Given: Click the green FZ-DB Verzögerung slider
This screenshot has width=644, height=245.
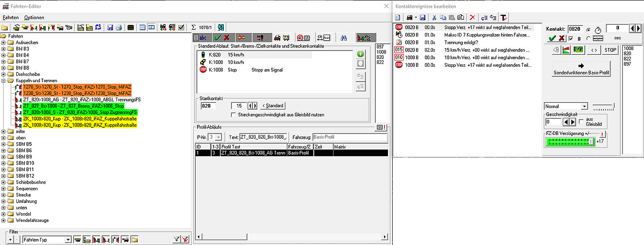Looking at the screenshot, I should click(569, 142).
